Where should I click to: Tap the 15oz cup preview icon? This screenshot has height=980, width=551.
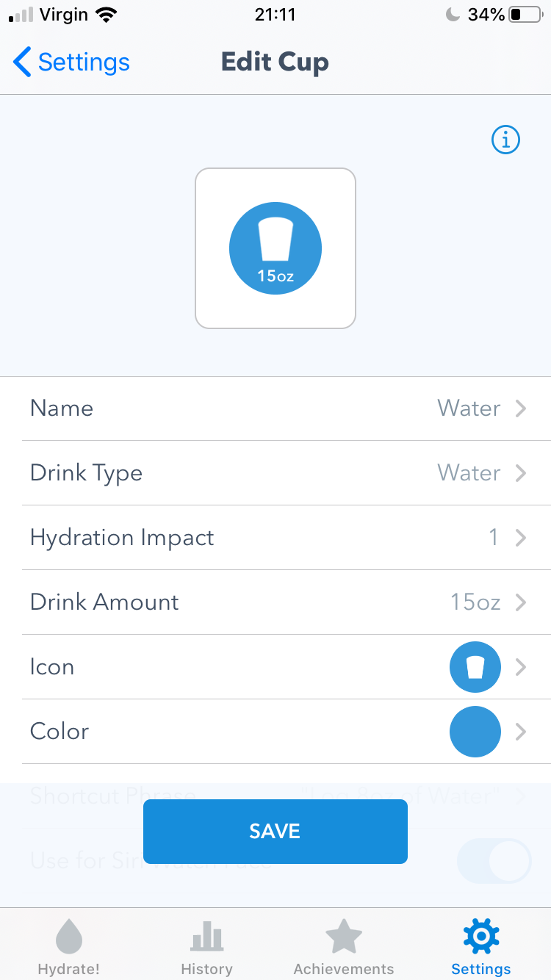(275, 248)
